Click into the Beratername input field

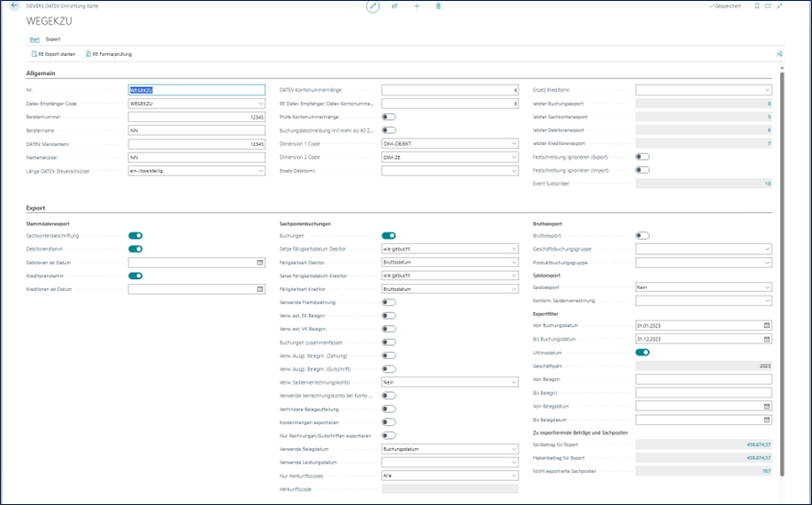coord(196,130)
